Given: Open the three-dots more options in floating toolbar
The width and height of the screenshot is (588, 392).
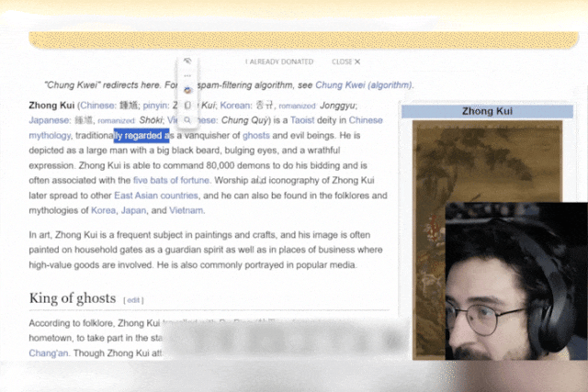Looking at the screenshot, I should 187,75.
